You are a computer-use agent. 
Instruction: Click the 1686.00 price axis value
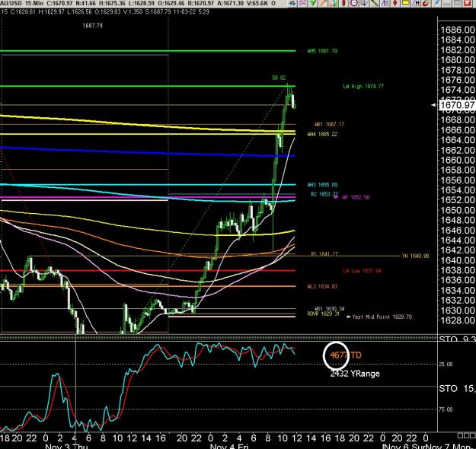457,30
